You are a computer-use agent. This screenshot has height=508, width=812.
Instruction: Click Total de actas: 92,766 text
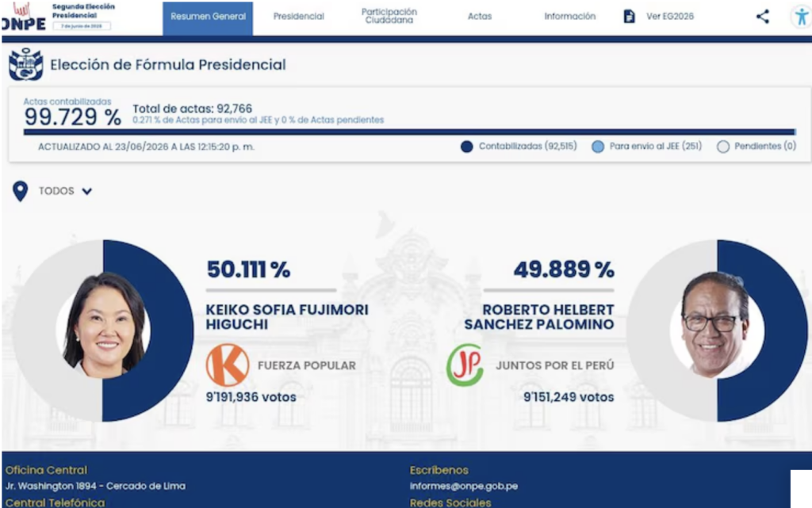192,109
